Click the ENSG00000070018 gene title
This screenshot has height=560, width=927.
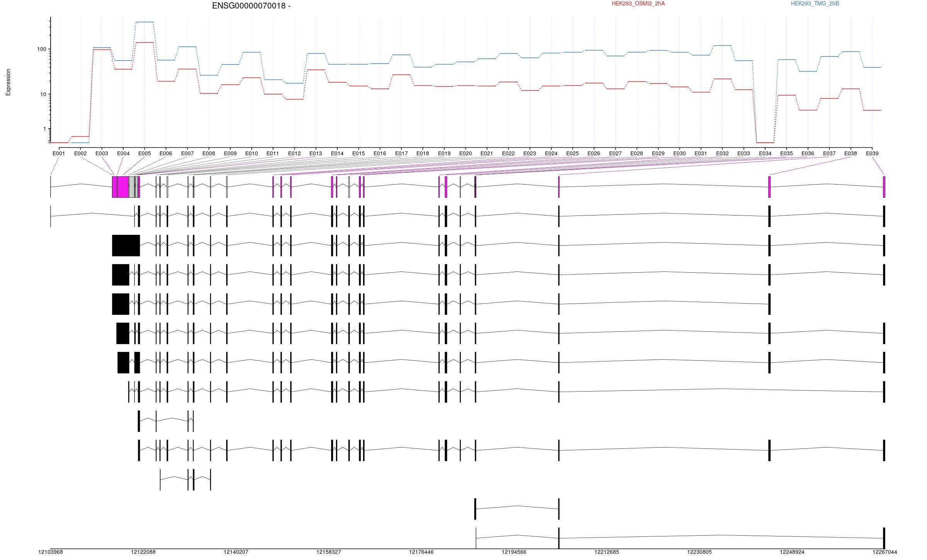click(x=251, y=6)
